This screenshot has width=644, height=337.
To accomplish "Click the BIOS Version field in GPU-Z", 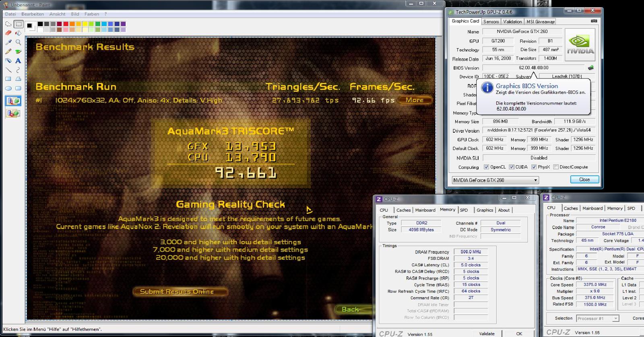I will 533,68.
